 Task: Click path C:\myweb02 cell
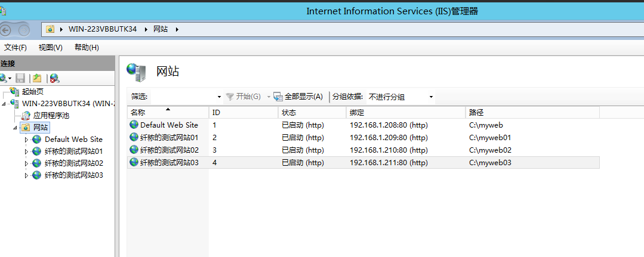pyautogui.click(x=490, y=150)
